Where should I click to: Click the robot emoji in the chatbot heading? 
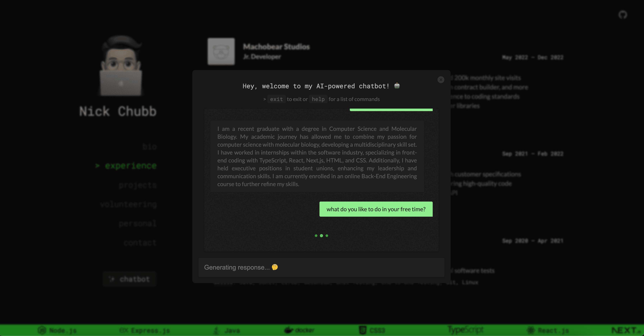(x=397, y=86)
